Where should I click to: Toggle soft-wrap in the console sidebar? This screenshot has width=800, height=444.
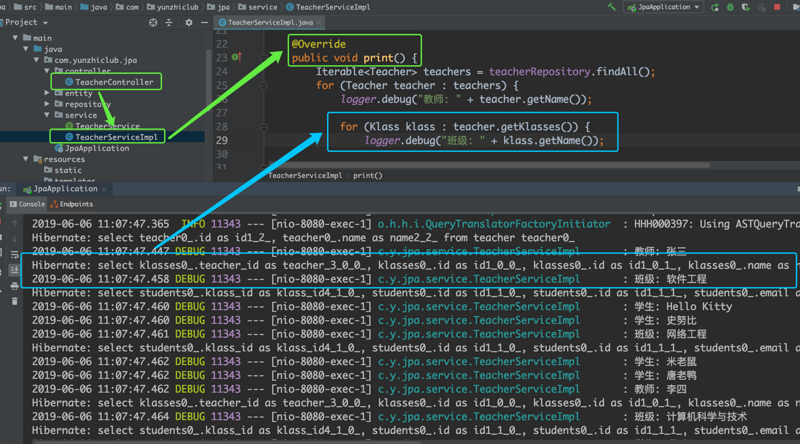[15, 254]
